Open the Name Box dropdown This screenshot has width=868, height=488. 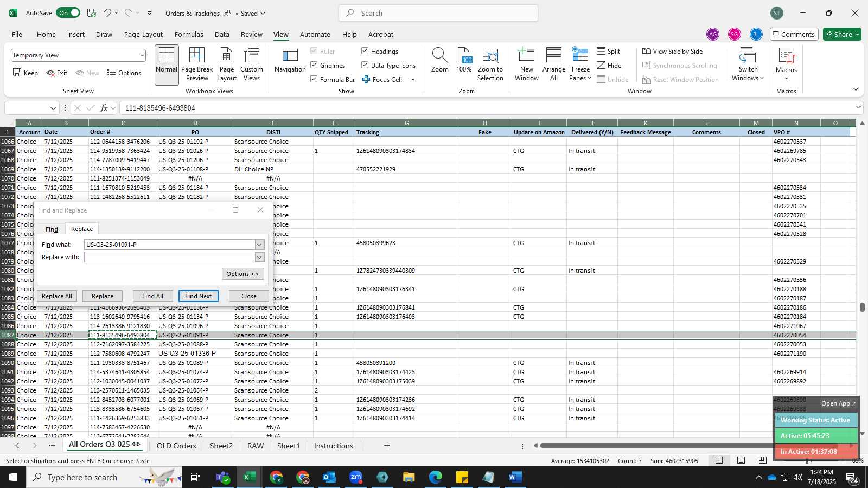pos(53,108)
